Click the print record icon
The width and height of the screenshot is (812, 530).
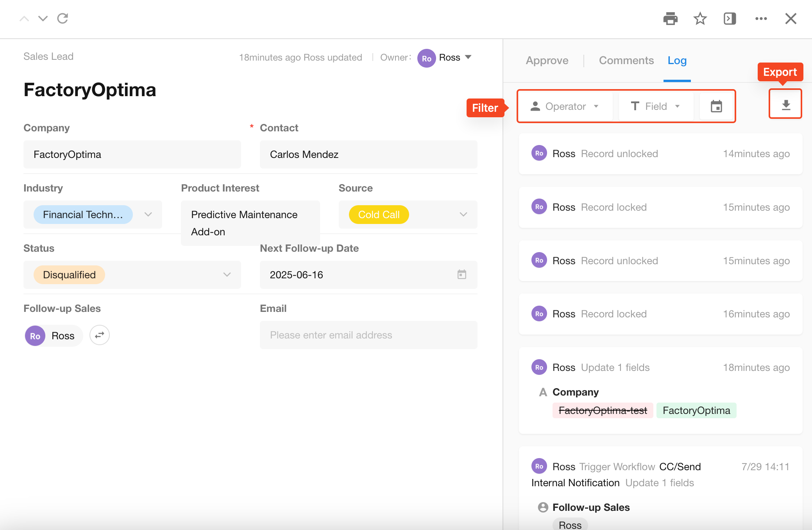pyautogui.click(x=670, y=18)
